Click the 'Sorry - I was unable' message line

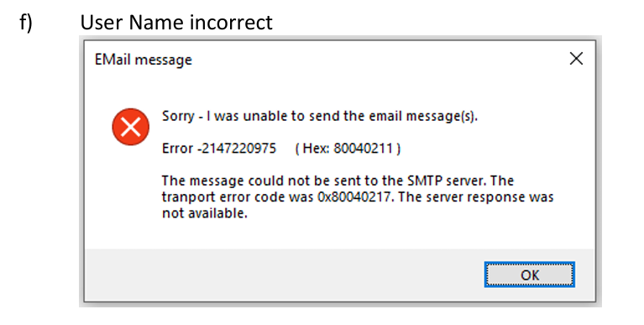tap(320, 116)
